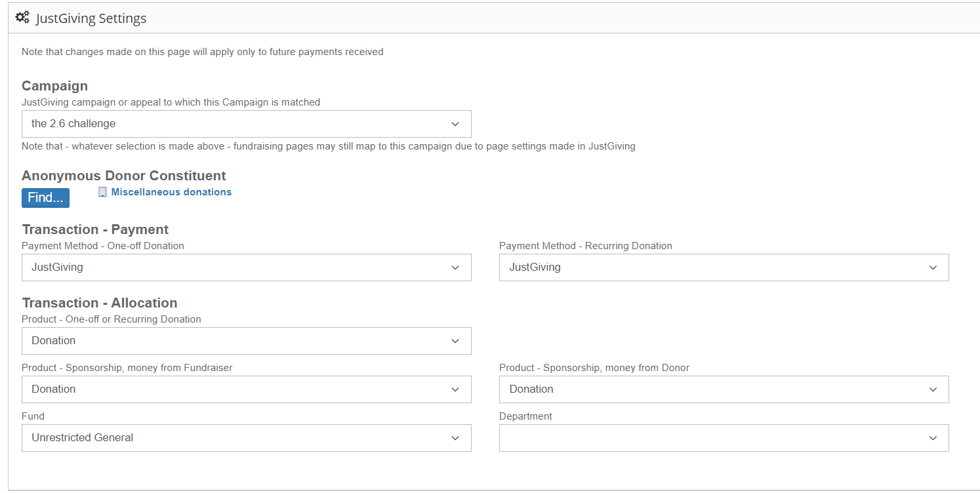Open the Campaign dropdown showing the 2.6 challenge
This screenshot has width=980, height=493.
[247, 124]
